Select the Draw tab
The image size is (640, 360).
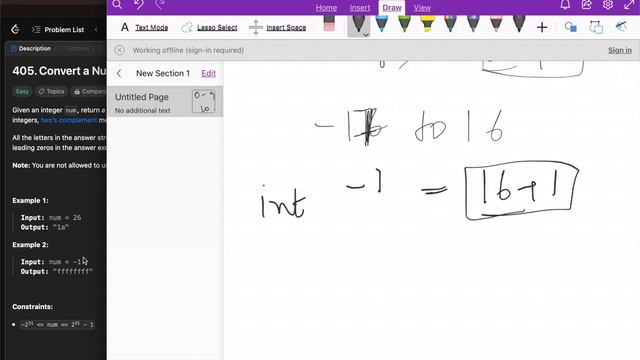pos(392,8)
